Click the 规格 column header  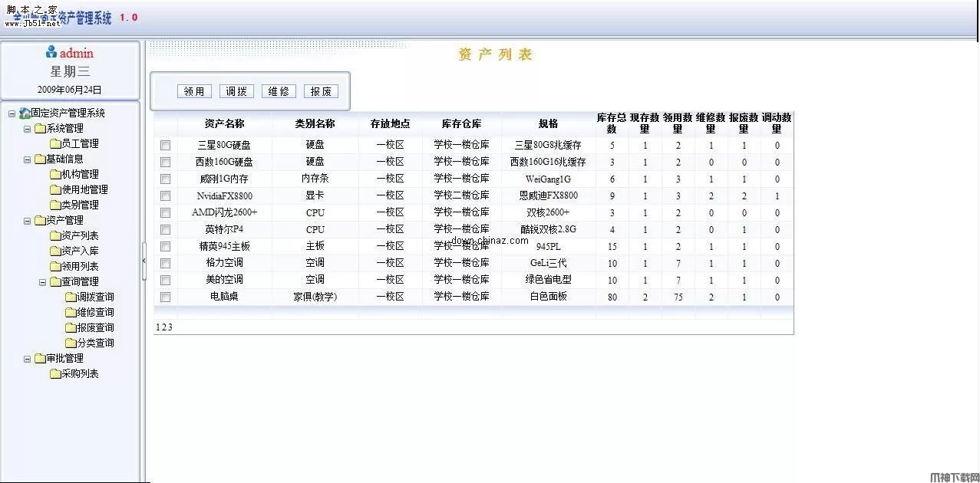548,123
